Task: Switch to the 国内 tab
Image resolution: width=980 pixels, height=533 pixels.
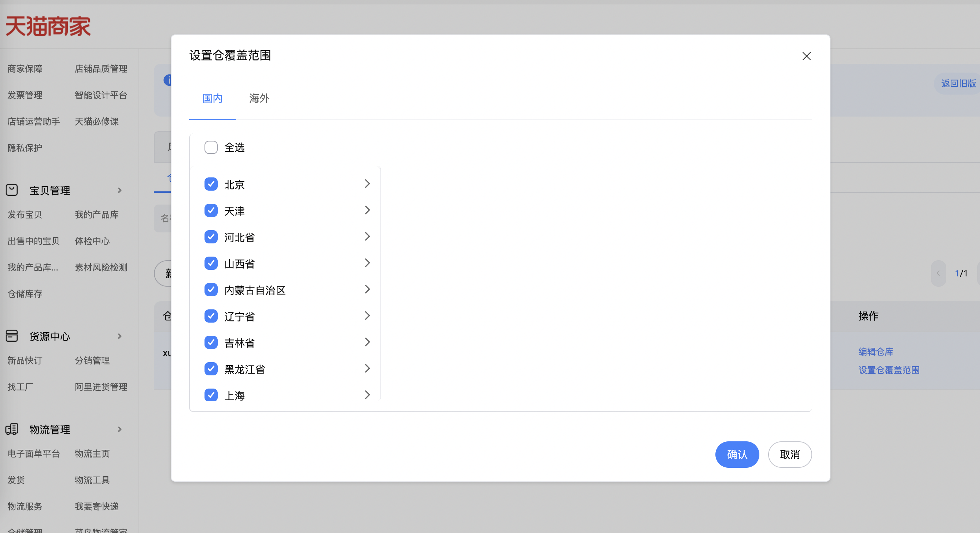Action: point(212,99)
